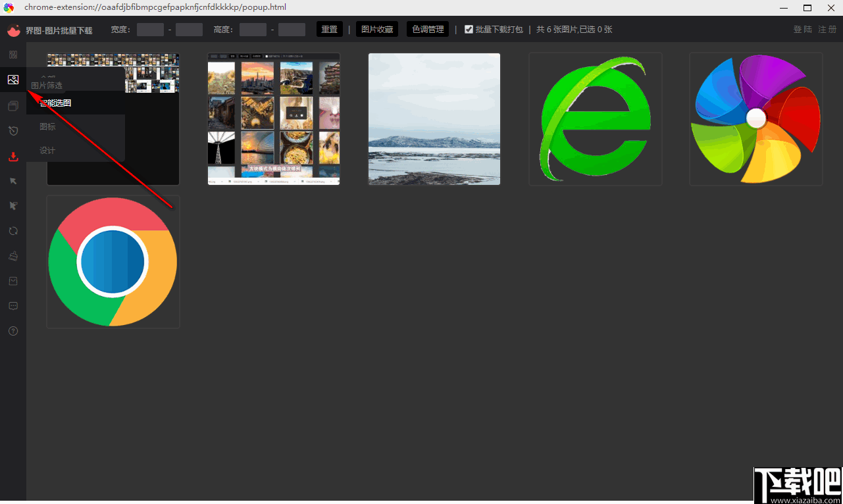Select the arrow-with-box cursor sidebar icon
The height and width of the screenshot is (504, 843).
[x=13, y=206]
